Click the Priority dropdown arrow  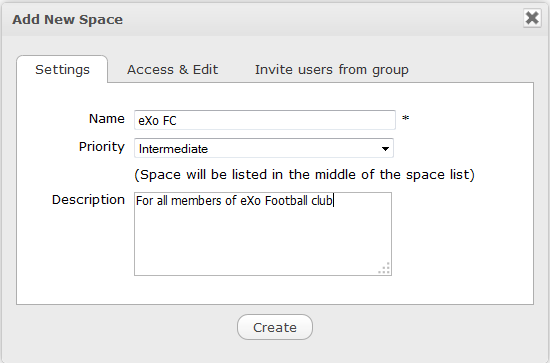[x=385, y=149]
